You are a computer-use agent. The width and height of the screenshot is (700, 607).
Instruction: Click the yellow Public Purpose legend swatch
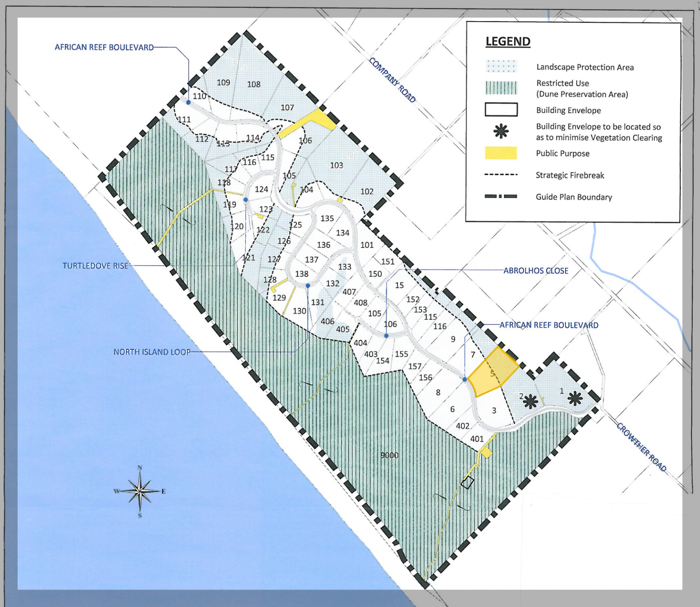(501, 153)
